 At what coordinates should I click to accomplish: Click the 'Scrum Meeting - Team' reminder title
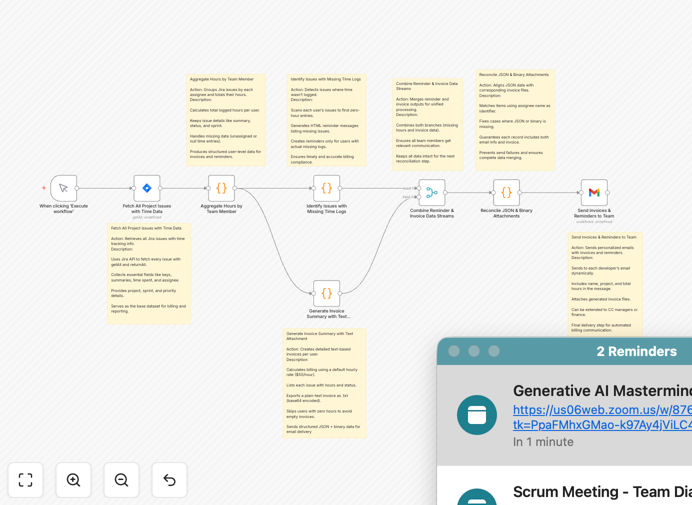pos(602,492)
